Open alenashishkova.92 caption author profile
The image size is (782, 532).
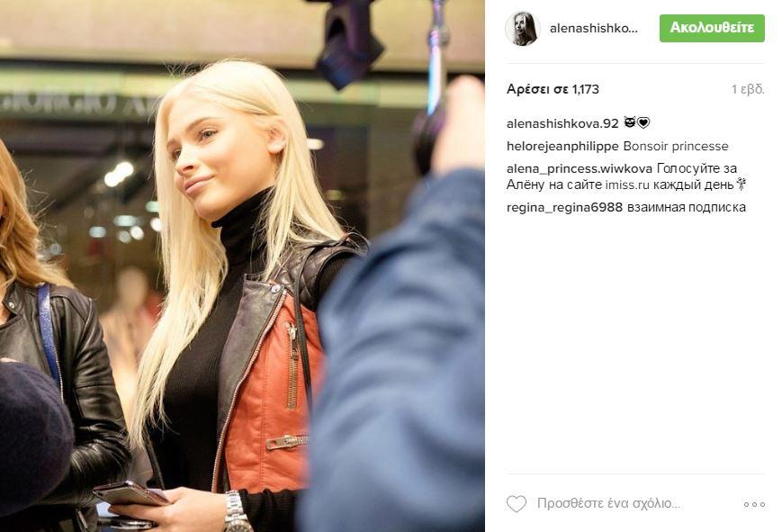[x=562, y=123]
